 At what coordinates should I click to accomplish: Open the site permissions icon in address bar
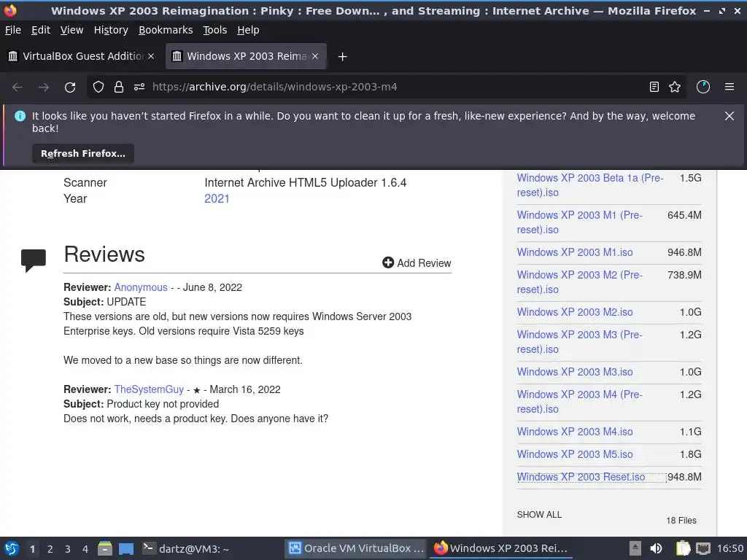pos(139,87)
